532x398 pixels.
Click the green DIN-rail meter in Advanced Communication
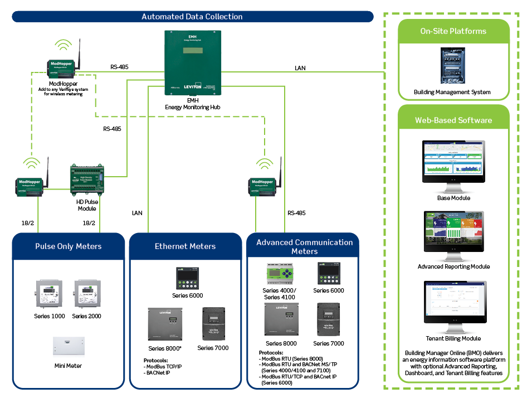pyautogui.click(x=285, y=273)
